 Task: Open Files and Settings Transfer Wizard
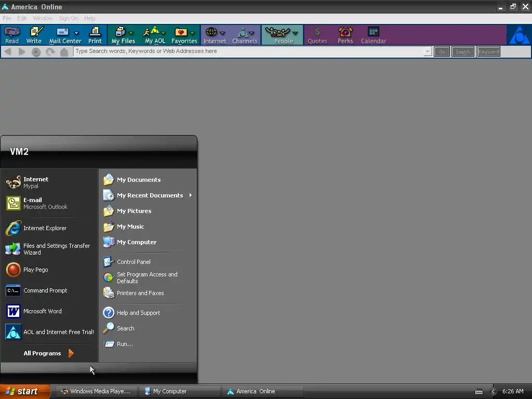(50, 249)
